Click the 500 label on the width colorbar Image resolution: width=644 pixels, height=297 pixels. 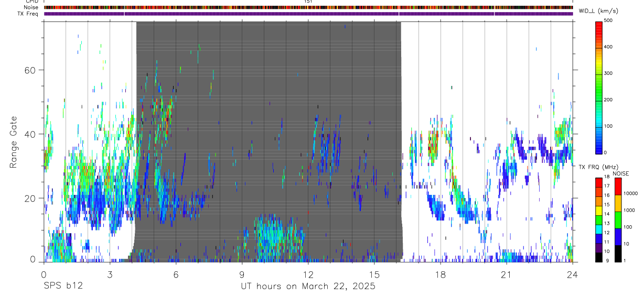(x=608, y=21)
